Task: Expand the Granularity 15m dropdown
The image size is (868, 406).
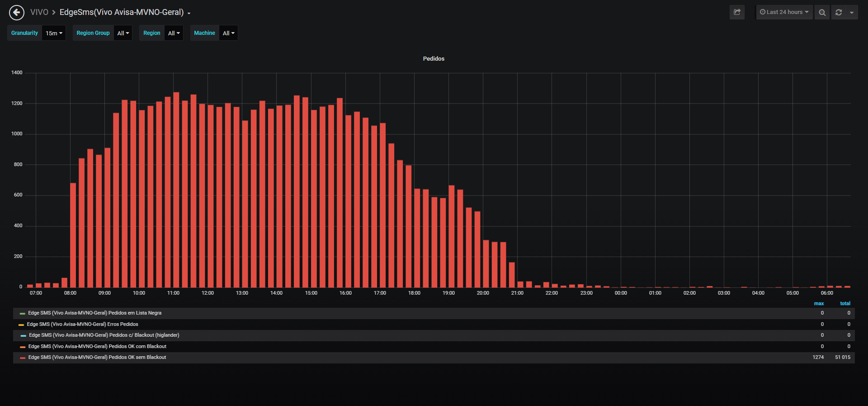Action: 54,33
